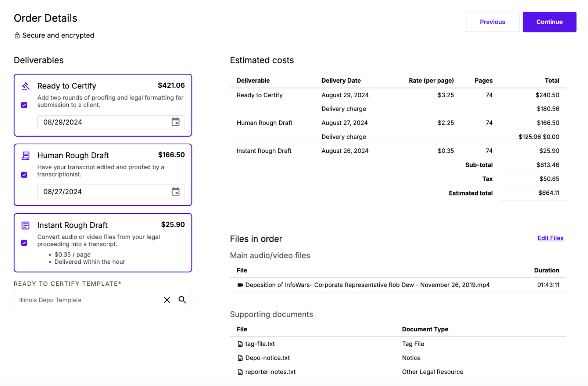Click the gavel icon beside Ready to Certify
The image size is (588, 386).
point(25,86)
